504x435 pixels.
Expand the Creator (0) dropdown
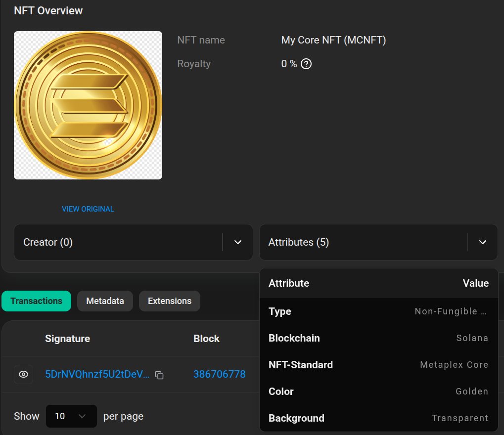coord(134,242)
